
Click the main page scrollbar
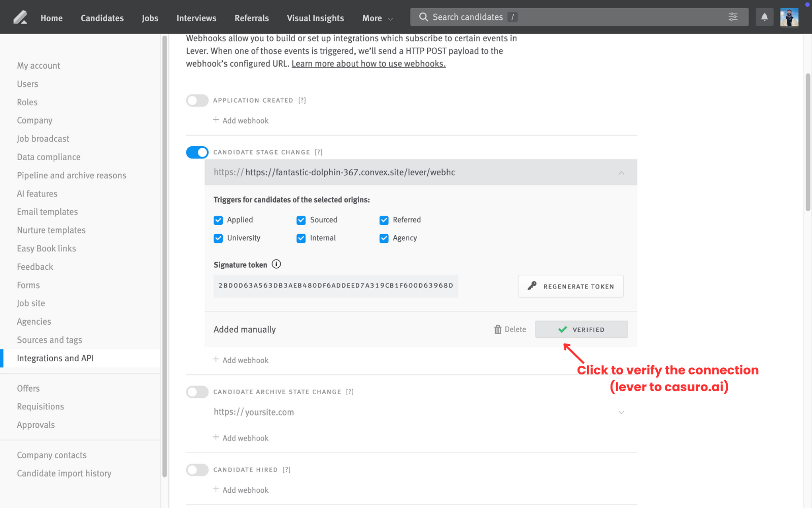pos(808,142)
